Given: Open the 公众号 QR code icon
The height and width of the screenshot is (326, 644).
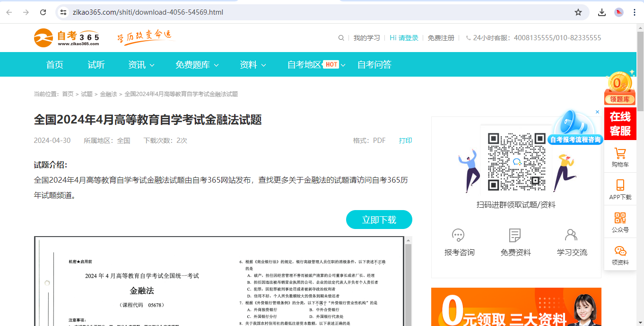Looking at the screenshot, I should coord(620,218).
